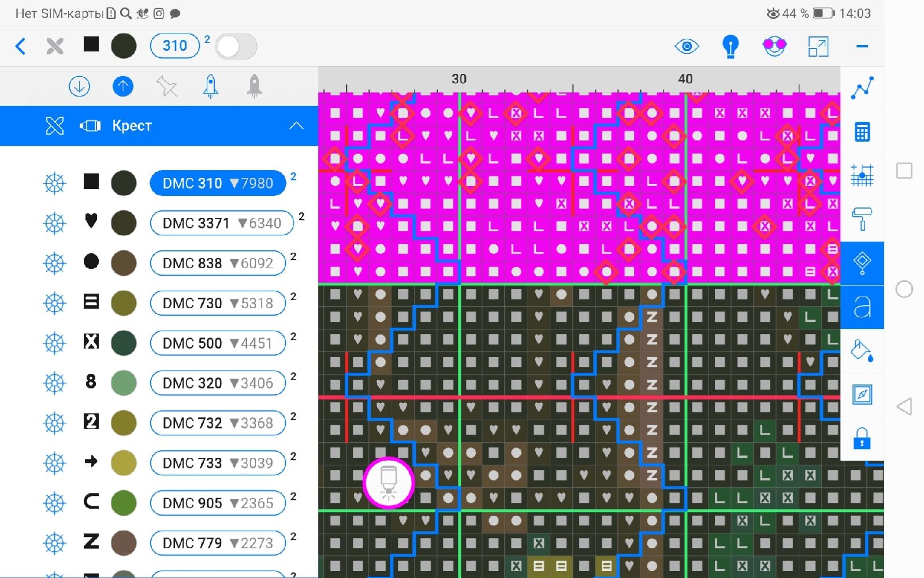Viewport: 924px width, 578px height.
Task: Select the letter 'a' text tool tab
Action: 862,307
